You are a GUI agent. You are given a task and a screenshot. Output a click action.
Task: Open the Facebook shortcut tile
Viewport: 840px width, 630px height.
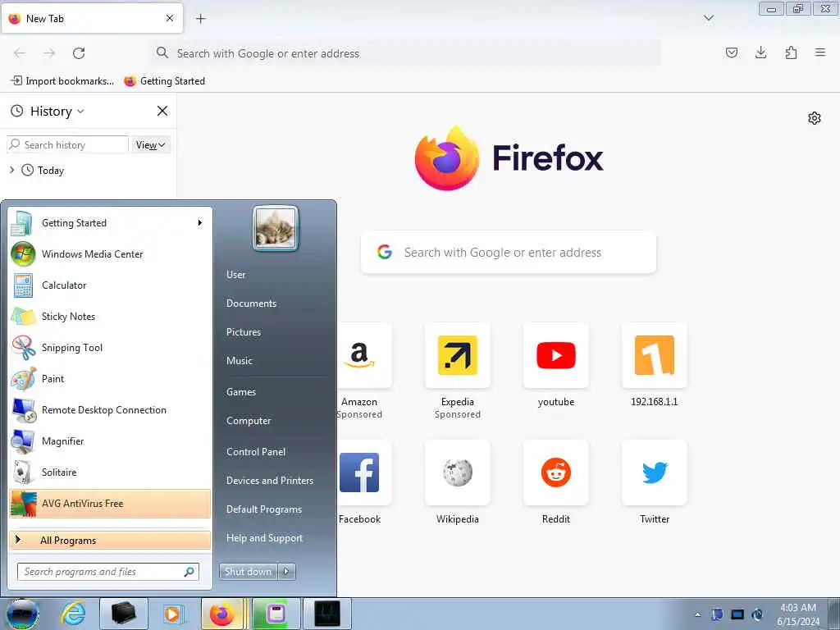point(359,472)
